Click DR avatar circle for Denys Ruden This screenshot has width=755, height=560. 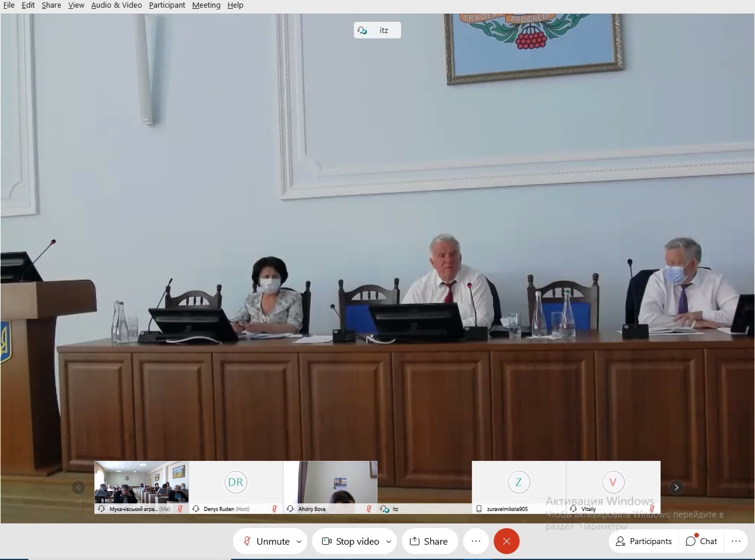point(235,482)
